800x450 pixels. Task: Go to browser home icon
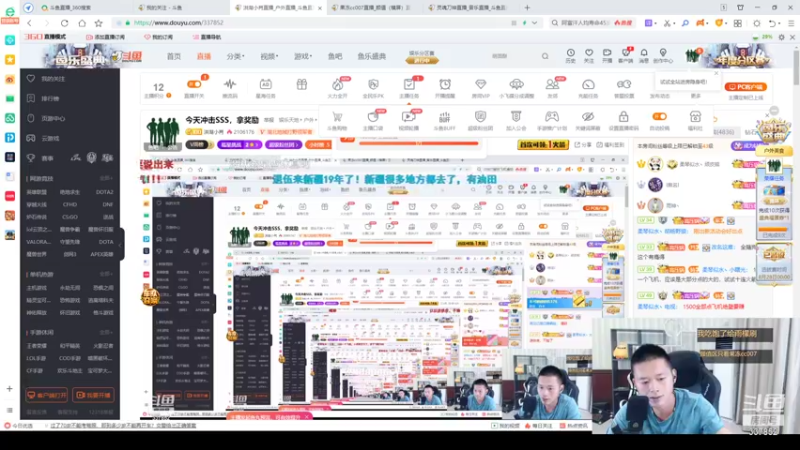pyautogui.click(x=82, y=23)
